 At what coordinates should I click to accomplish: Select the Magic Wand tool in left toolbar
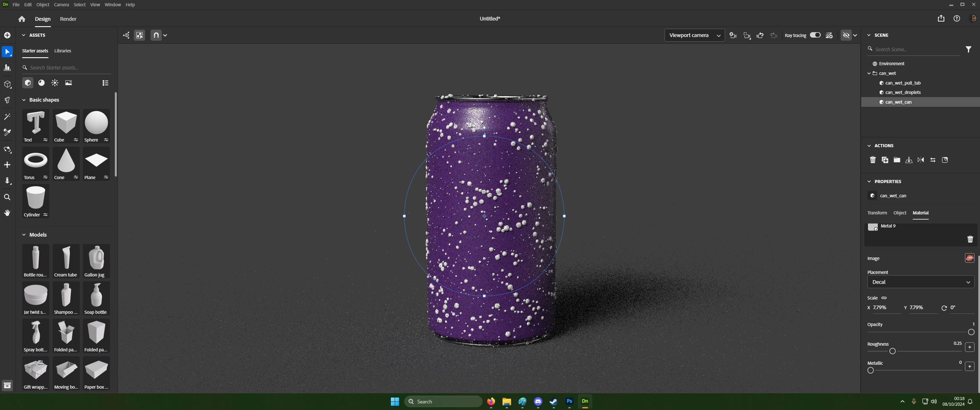tap(7, 117)
